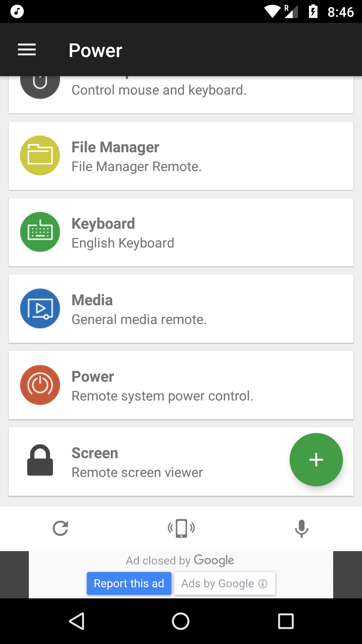Open the hamburger navigation menu
This screenshot has height=644, width=362.
coord(27,50)
